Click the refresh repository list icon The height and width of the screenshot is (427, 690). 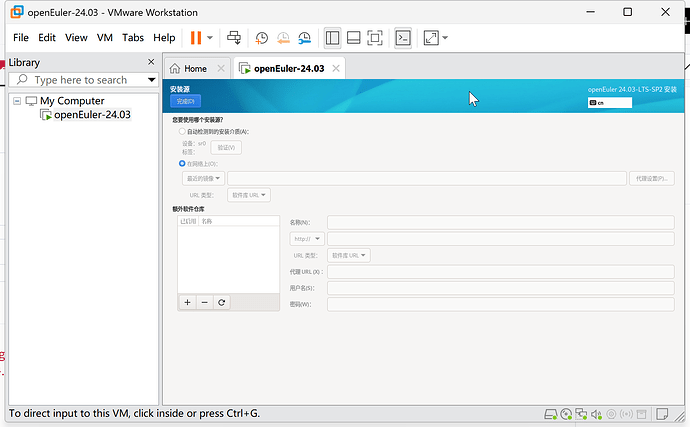(x=221, y=302)
